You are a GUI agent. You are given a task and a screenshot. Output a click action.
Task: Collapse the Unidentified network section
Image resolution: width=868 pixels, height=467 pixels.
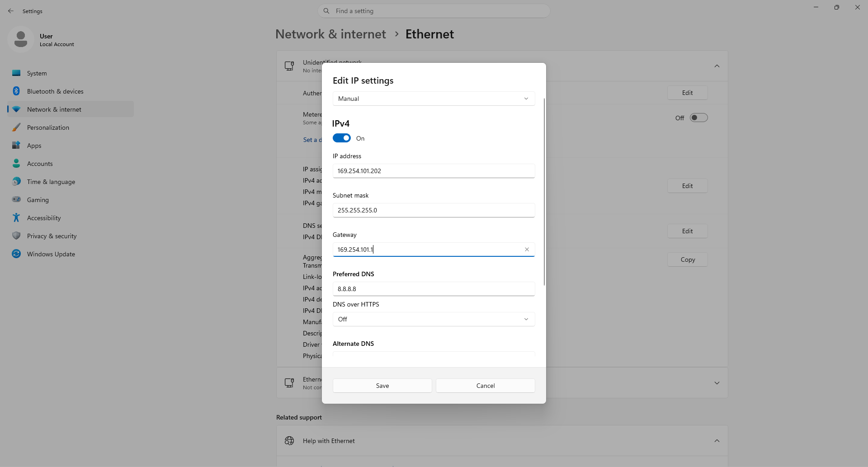(717, 66)
